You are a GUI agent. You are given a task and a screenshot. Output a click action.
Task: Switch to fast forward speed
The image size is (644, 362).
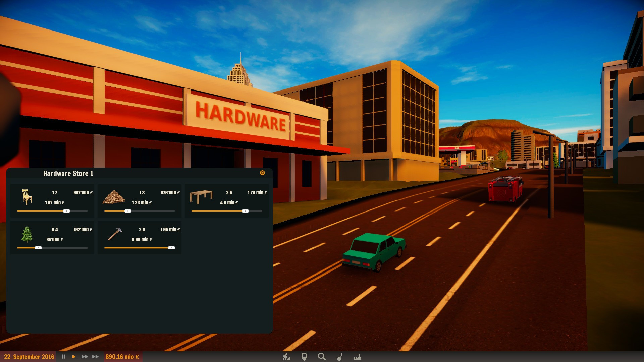(x=85, y=357)
